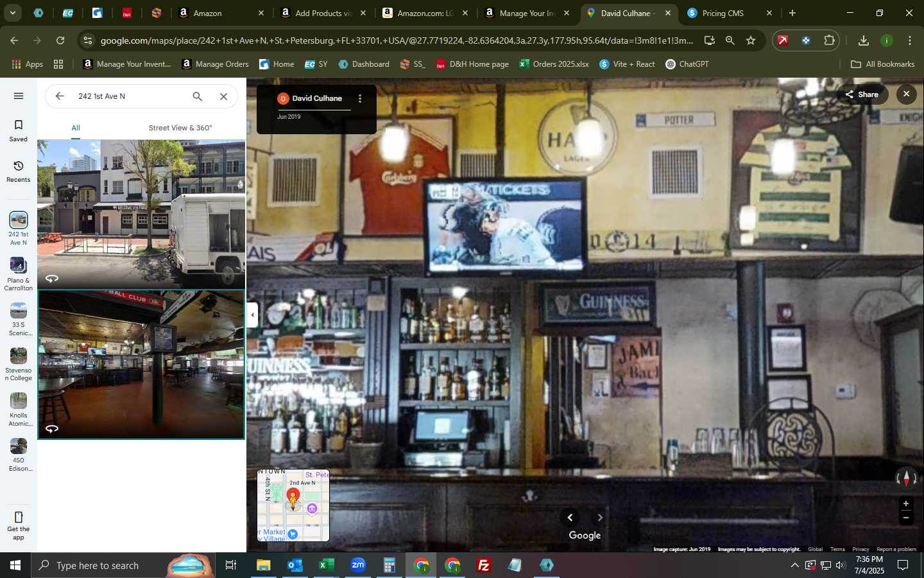
Task: Reload the page
Action: tap(60, 40)
